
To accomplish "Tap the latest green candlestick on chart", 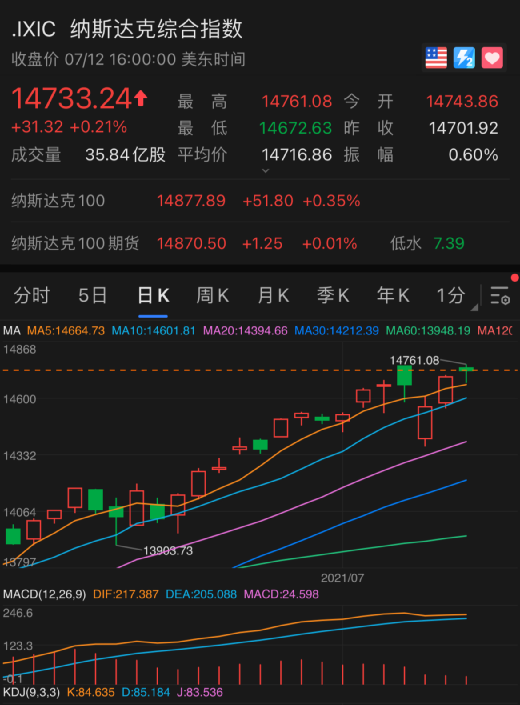I will (x=467, y=374).
